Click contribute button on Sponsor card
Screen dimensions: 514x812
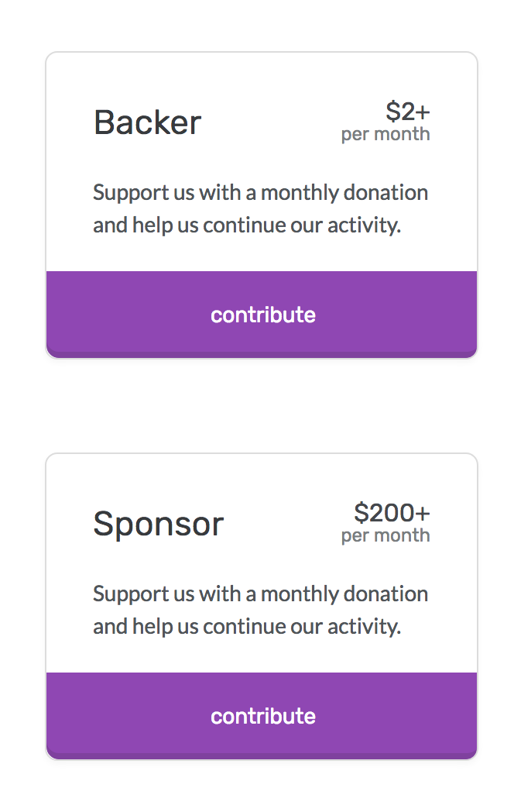(x=262, y=716)
